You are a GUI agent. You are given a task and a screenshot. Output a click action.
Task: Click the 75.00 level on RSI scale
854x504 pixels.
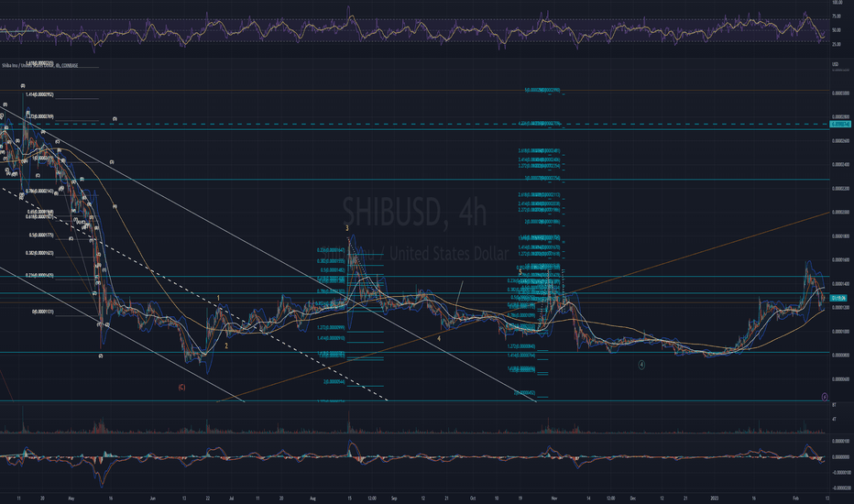coord(836,16)
